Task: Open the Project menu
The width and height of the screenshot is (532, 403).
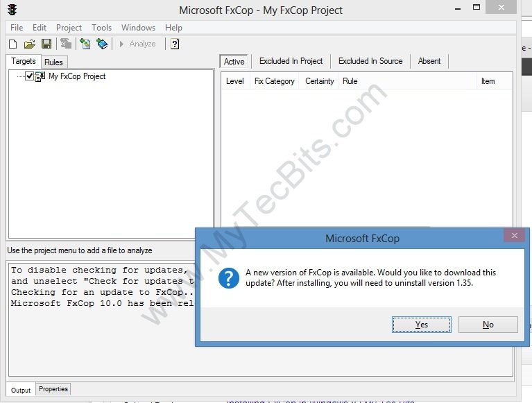Action: click(69, 28)
